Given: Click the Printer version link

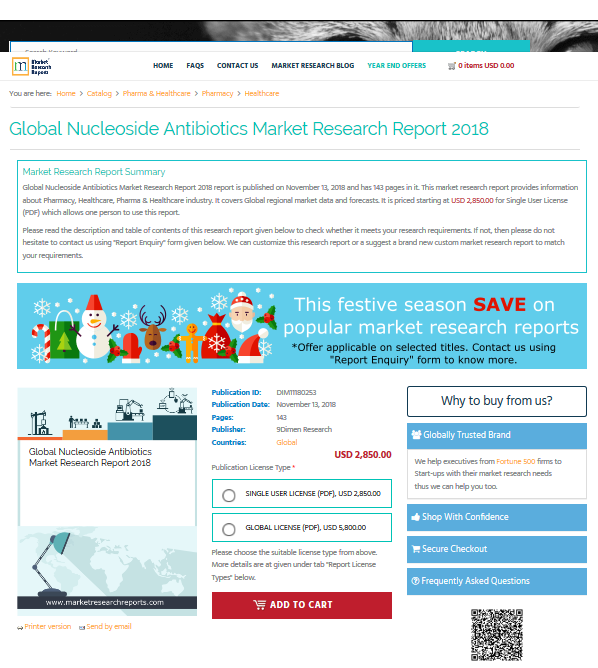Looking at the screenshot, I should [x=48, y=626].
